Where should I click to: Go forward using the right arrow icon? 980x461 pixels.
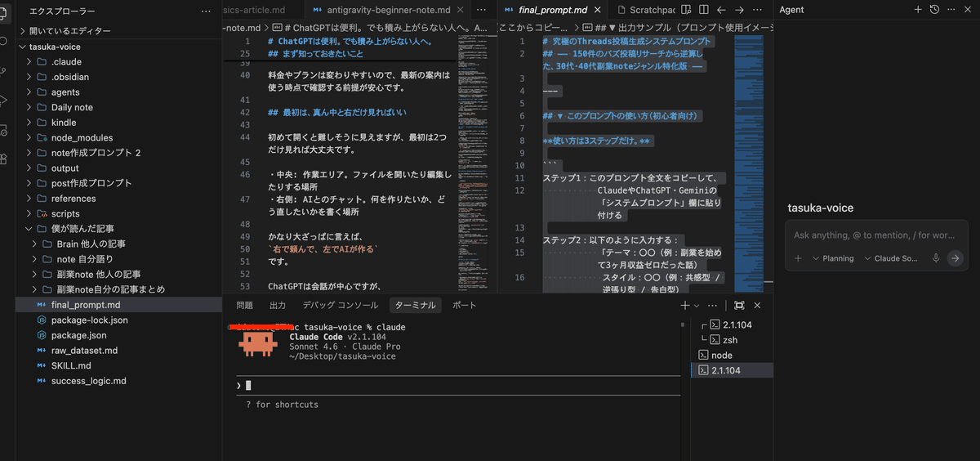pyautogui.click(x=739, y=10)
